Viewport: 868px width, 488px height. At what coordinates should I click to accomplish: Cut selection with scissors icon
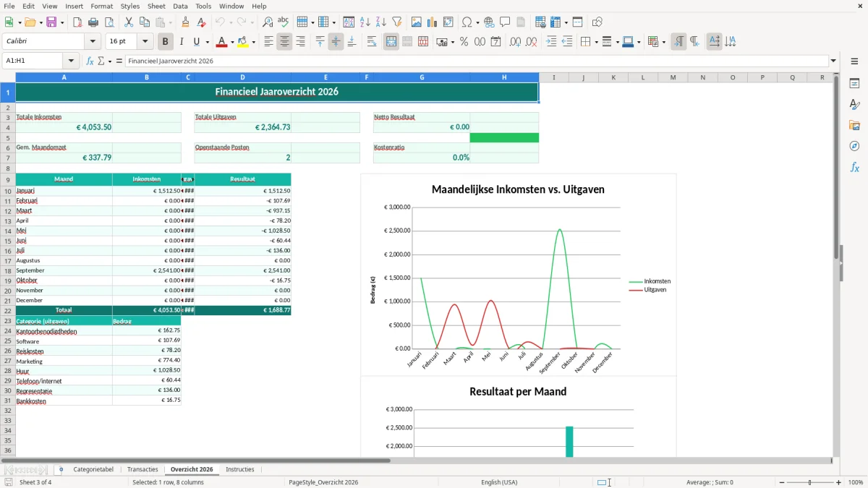tap(129, 22)
